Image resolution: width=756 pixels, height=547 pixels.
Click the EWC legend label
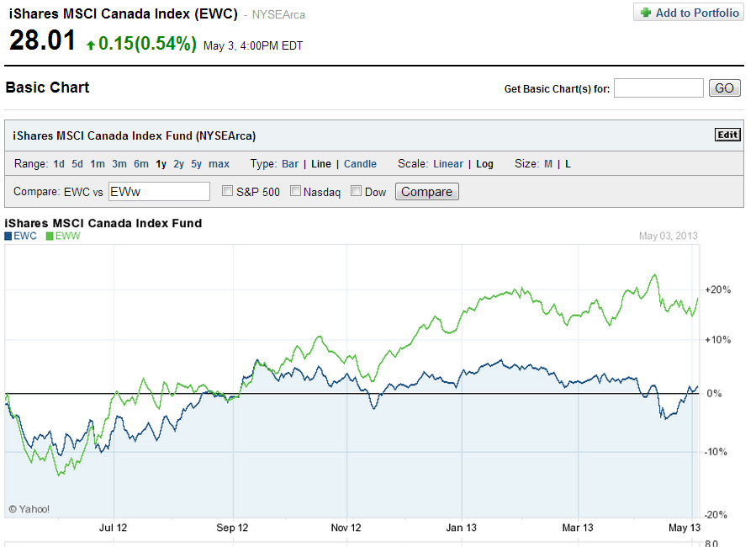point(25,236)
